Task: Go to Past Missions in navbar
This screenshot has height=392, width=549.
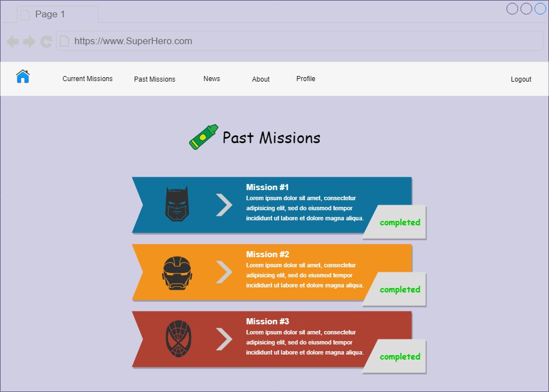Action: 154,79
